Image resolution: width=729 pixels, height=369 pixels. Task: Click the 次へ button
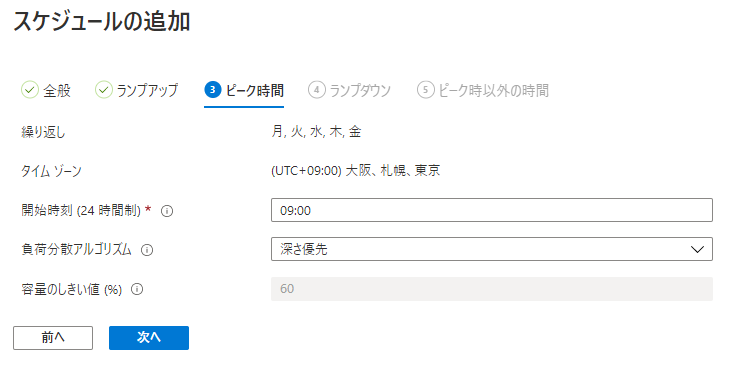(x=149, y=338)
